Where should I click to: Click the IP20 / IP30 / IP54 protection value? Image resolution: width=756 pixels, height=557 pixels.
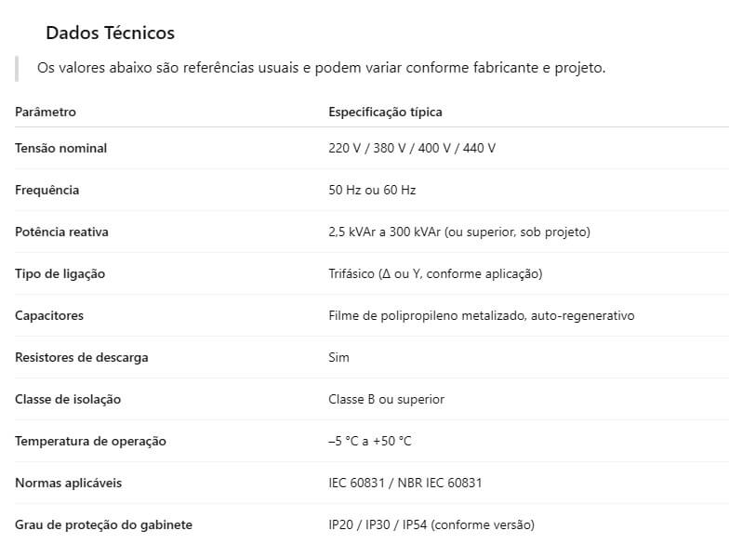pyautogui.click(x=431, y=524)
